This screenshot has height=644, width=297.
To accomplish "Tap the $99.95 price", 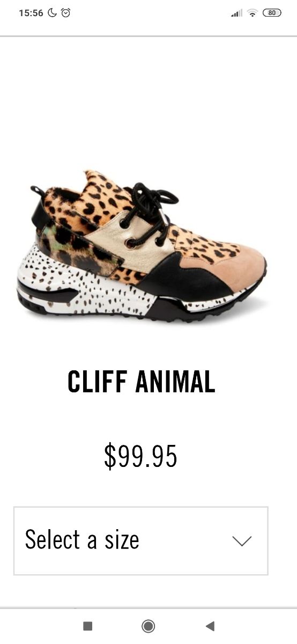I will (x=140, y=456).
